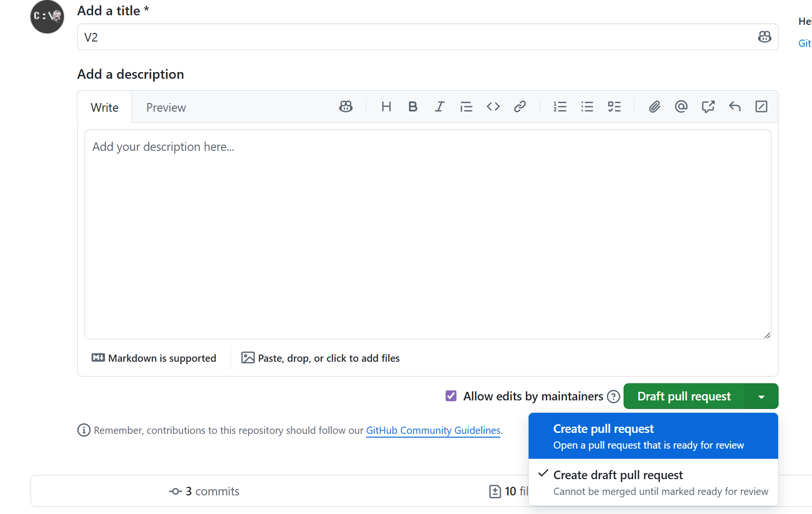Apply bold formatting
The width and height of the screenshot is (812, 514).
tap(413, 106)
